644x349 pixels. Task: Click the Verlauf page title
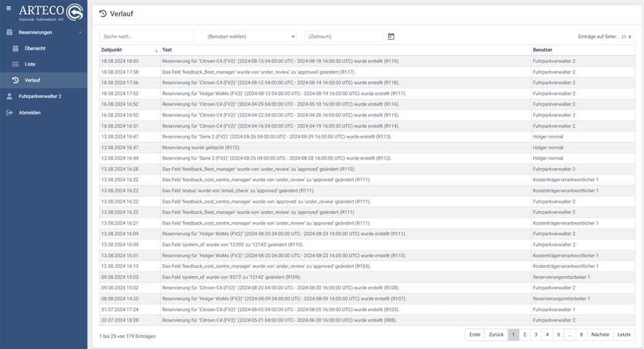point(121,14)
